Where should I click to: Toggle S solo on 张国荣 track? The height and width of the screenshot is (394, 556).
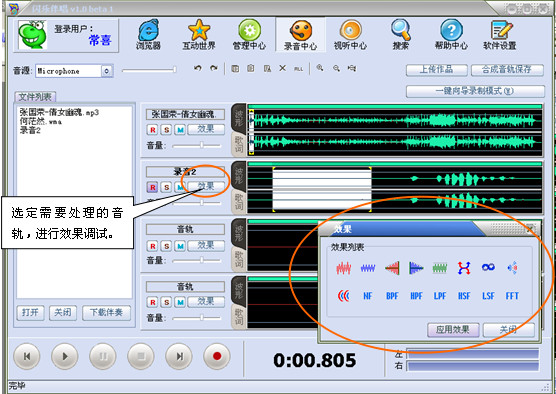coord(166,129)
